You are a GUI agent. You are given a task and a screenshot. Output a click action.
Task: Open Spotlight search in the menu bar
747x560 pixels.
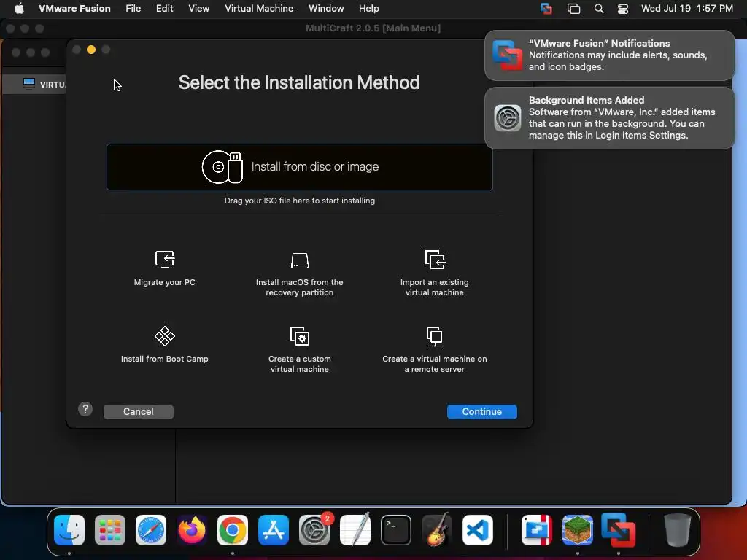coord(599,9)
